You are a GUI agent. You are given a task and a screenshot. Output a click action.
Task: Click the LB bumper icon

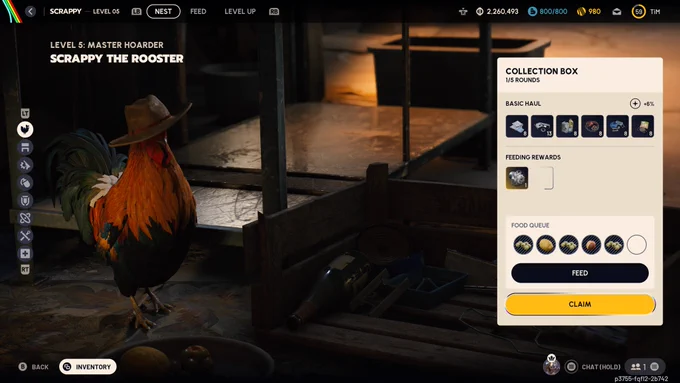(136, 12)
